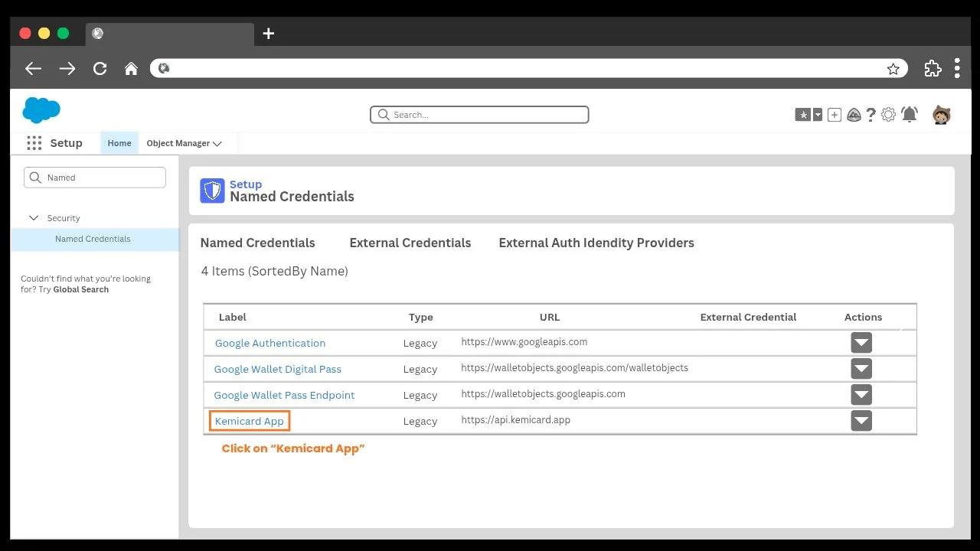The width and height of the screenshot is (980, 551).
Task: Open the Setup gear menu
Action: pyautogui.click(x=888, y=115)
